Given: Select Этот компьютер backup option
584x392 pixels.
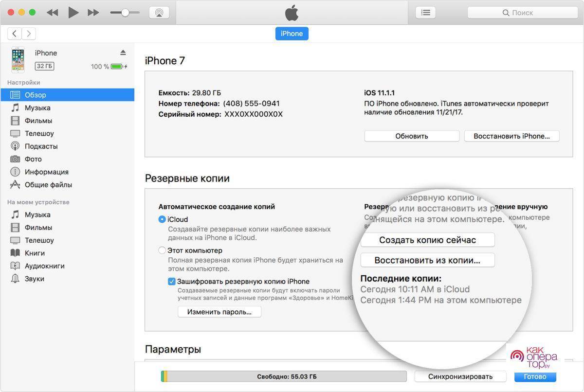Looking at the screenshot, I should tap(162, 250).
